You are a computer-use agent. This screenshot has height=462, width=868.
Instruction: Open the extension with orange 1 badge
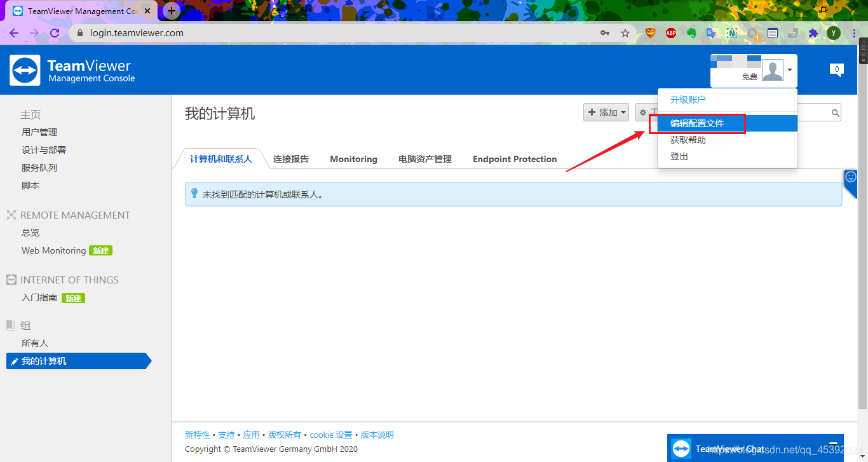[753, 34]
